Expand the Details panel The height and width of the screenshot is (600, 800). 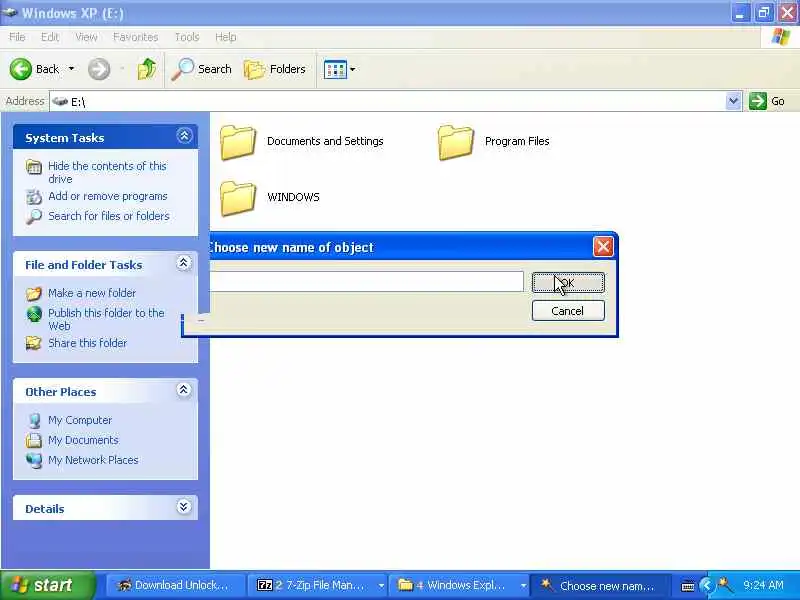(x=184, y=507)
